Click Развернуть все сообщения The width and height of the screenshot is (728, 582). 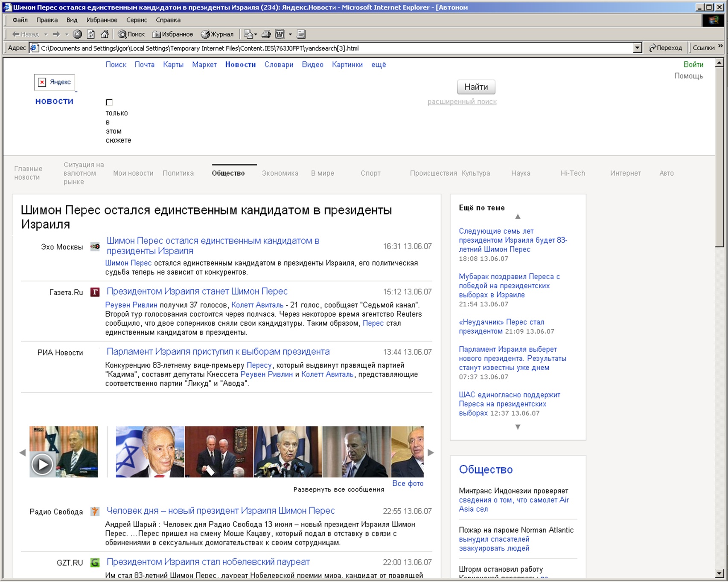339,489
